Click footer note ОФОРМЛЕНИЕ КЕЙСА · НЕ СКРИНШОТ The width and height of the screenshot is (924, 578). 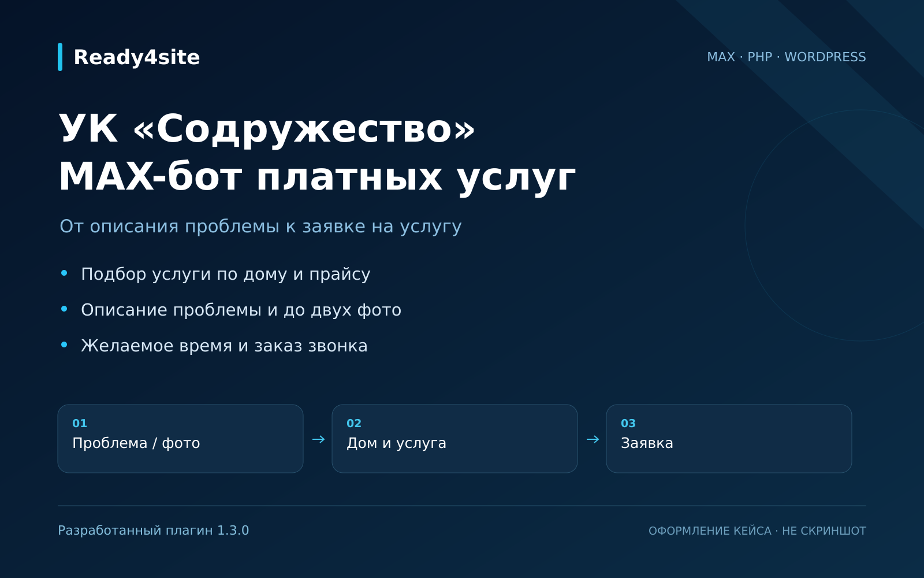click(x=757, y=531)
